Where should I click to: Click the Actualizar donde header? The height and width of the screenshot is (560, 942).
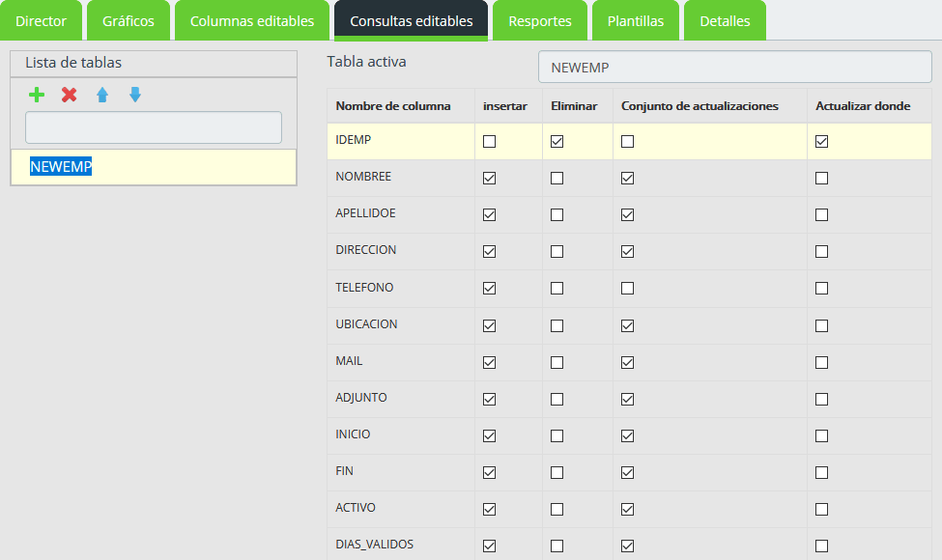863,106
